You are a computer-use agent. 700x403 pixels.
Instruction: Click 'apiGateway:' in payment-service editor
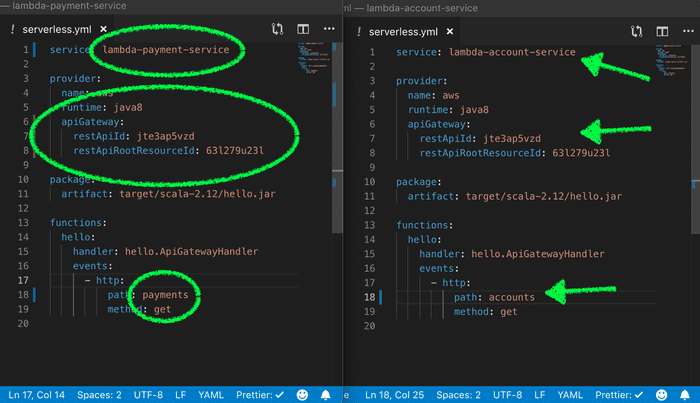[x=92, y=121]
